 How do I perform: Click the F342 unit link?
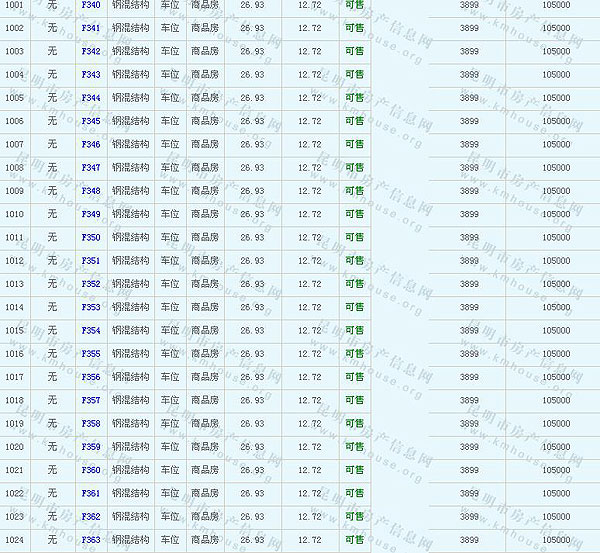(x=90, y=51)
